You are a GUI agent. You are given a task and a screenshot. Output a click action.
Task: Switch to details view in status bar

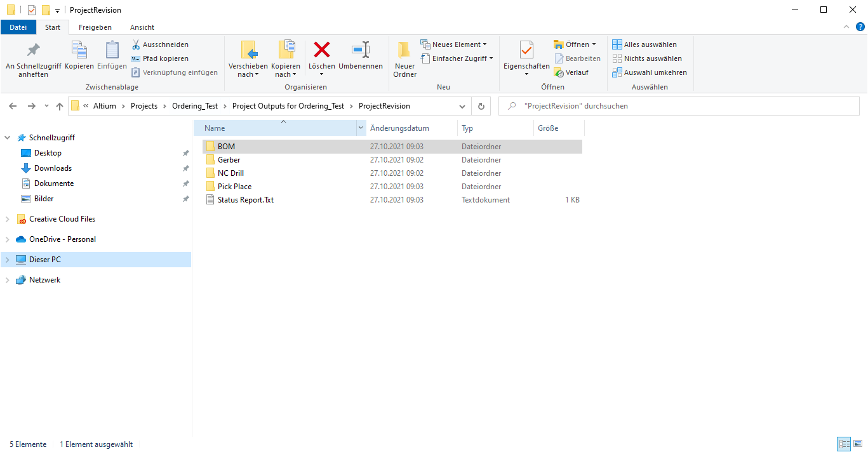pos(844,444)
